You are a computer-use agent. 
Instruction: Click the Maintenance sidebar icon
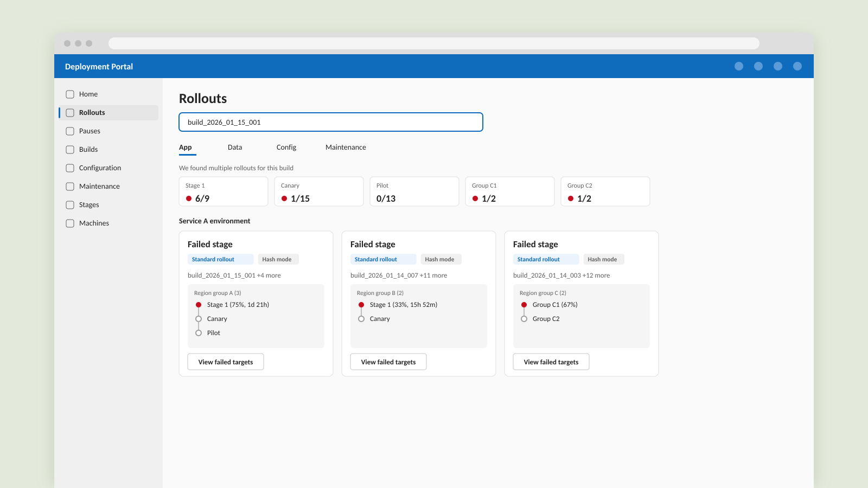pyautogui.click(x=70, y=187)
